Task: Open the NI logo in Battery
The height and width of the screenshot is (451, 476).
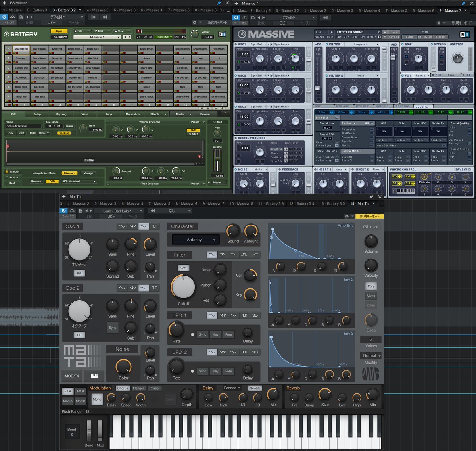Action: [x=222, y=35]
